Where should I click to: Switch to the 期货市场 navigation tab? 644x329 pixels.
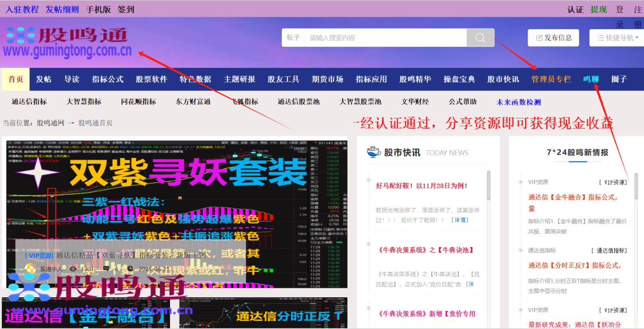point(327,79)
